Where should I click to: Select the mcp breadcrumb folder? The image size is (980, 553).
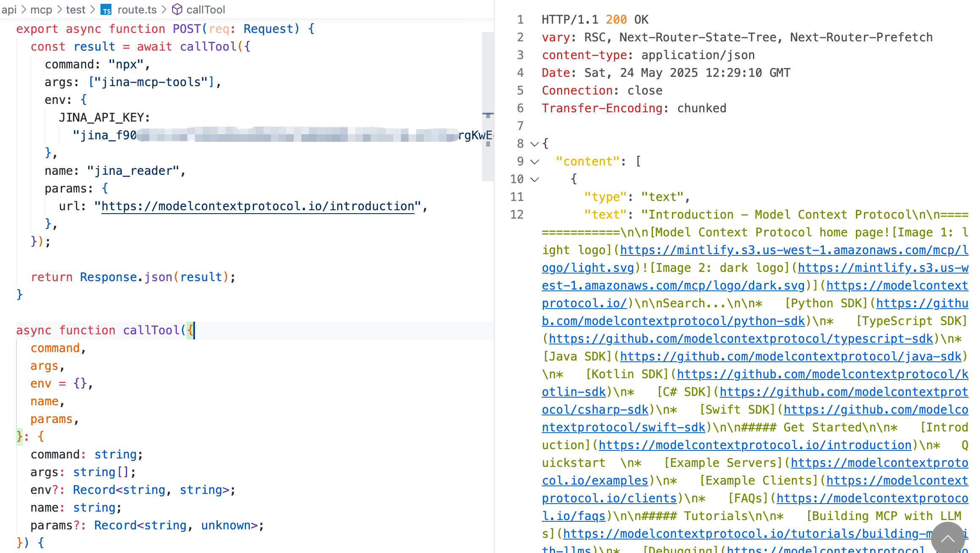41,9
